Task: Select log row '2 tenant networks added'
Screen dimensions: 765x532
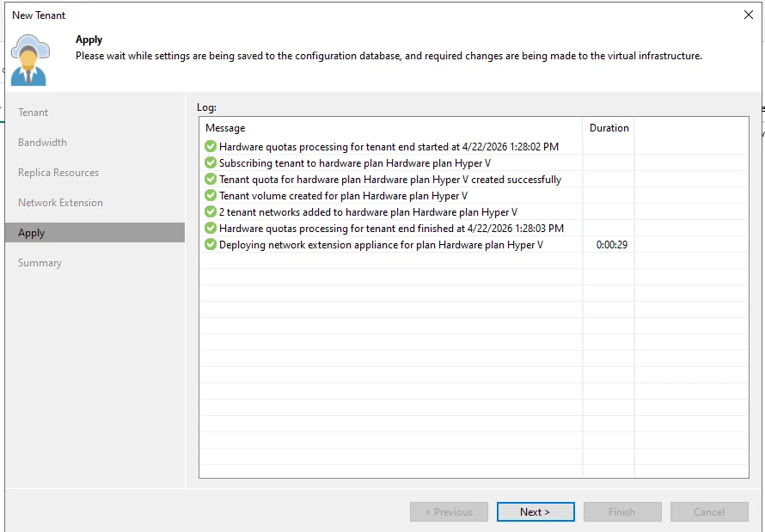Action: point(474,211)
